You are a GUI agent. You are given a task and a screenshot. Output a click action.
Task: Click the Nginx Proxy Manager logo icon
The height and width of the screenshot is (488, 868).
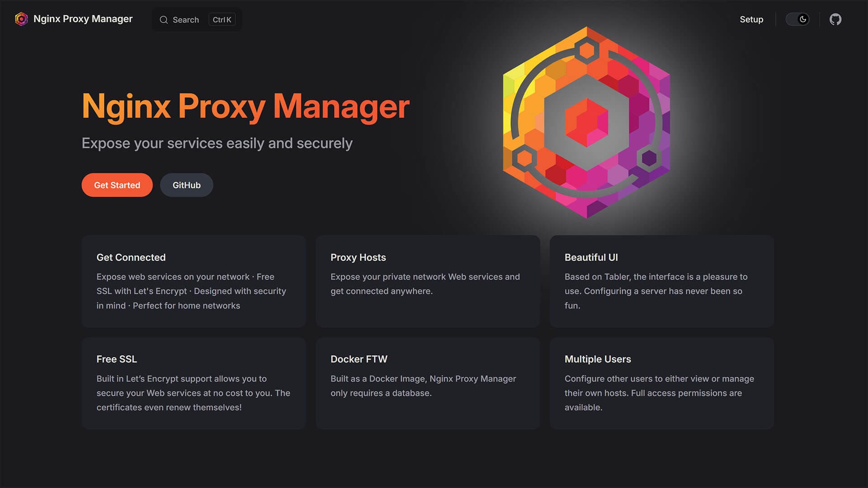[x=21, y=19]
